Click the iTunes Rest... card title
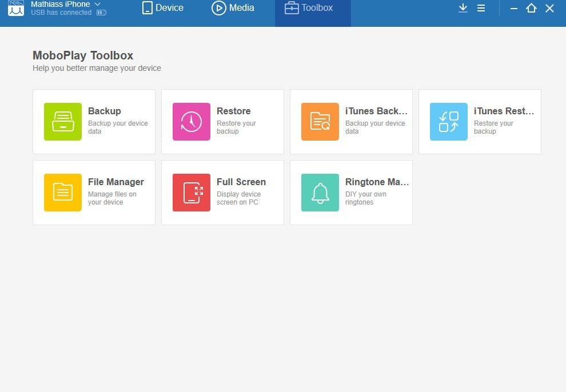The width and height of the screenshot is (566, 392). [504, 111]
